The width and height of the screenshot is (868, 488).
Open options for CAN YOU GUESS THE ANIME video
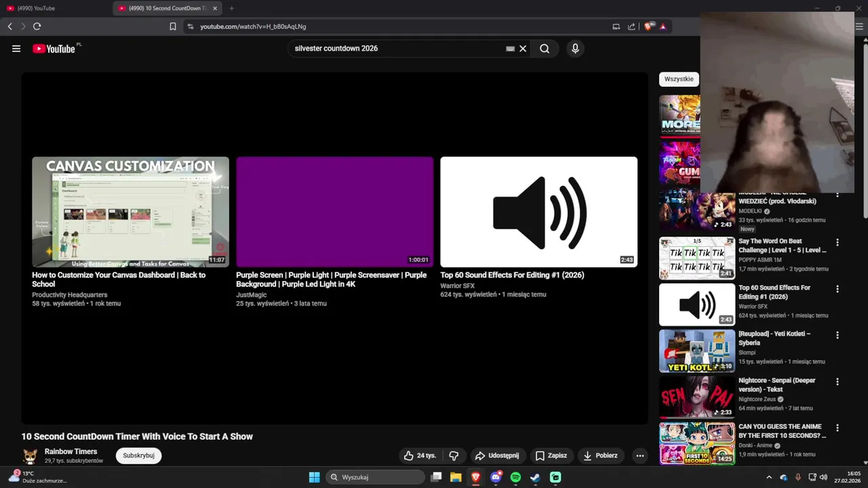click(x=837, y=428)
